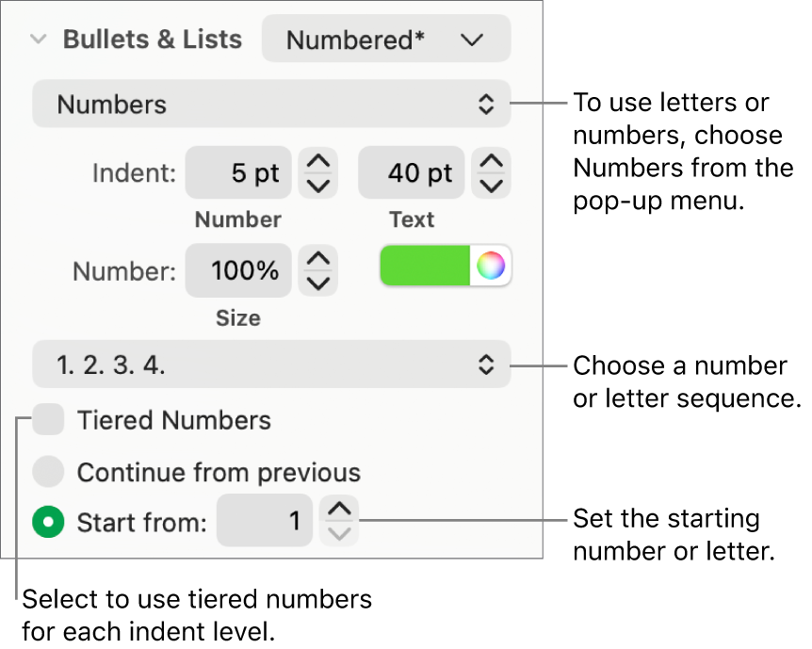Select the Start from option
The image size is (812, 649).
(48, 521)
